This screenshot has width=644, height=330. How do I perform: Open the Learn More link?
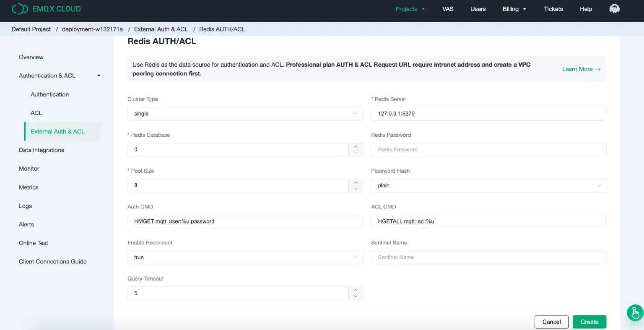coord(581,69)
